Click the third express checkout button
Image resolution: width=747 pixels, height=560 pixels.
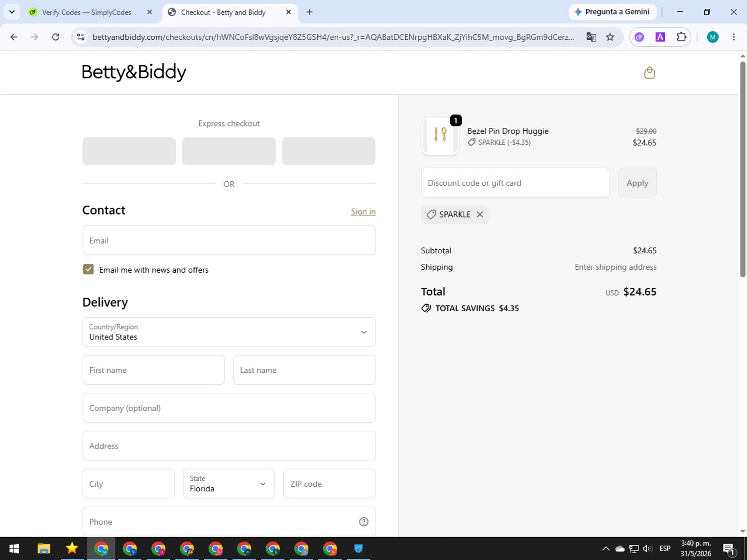click(329, 151)
